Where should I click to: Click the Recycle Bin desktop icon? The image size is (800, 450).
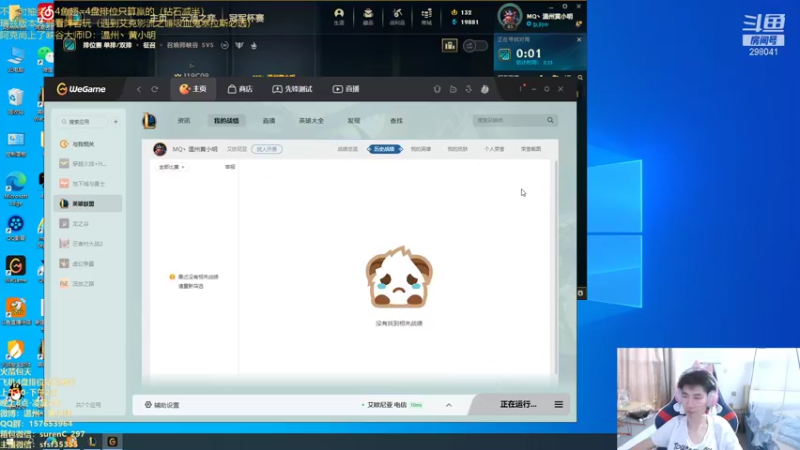pyautogui.click(x=16, y=101)
